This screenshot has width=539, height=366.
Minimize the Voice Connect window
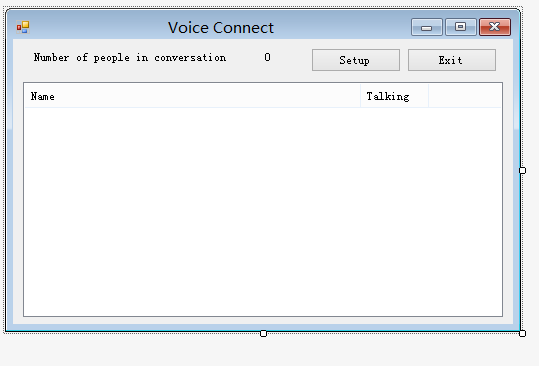(x=427, y=27)
